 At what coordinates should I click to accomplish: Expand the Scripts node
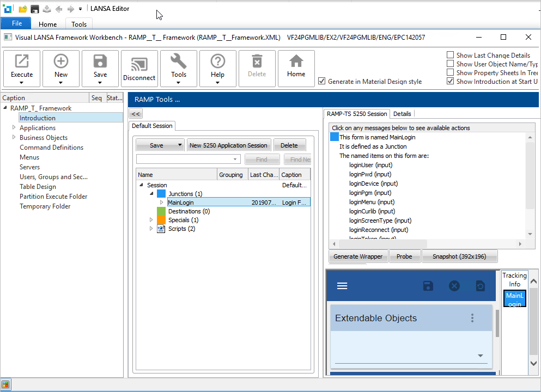(151, 228)
